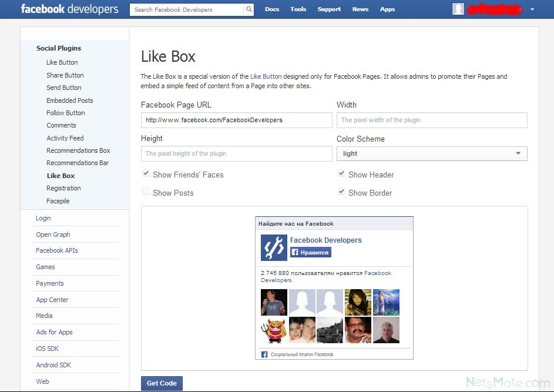The height and width of the screenshot is (392, 554).
Task: Open the Facebook APIs section
Action: pos(57,250)
